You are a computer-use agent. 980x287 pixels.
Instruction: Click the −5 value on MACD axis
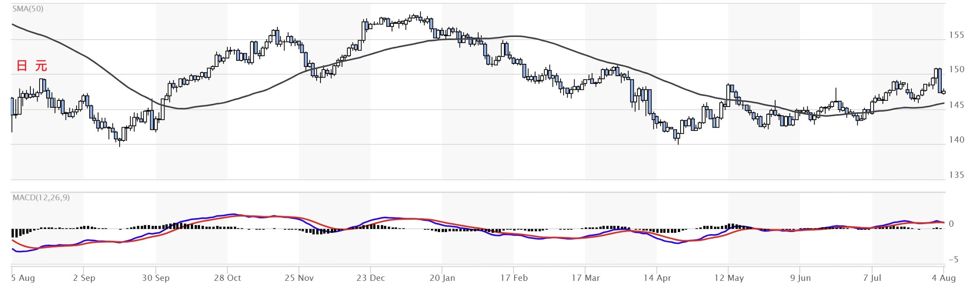[x=953, y=260]
